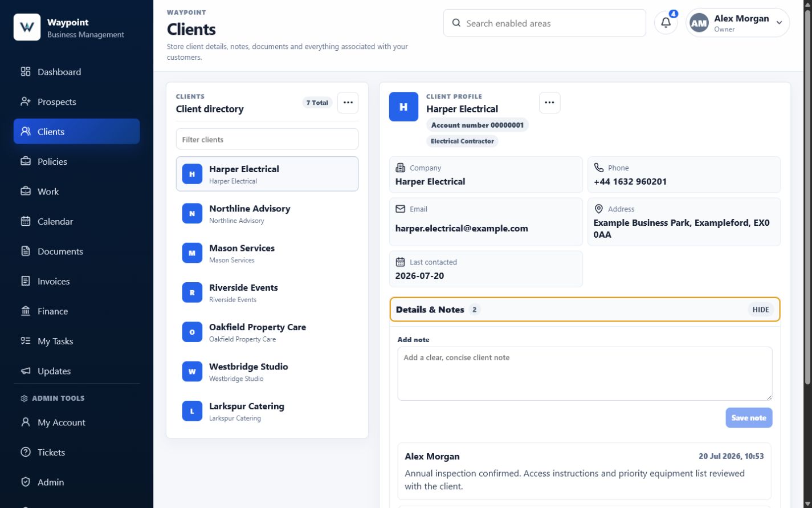Click the My Account person icon
The image size is (812, 508).
(x=26, y=422)
